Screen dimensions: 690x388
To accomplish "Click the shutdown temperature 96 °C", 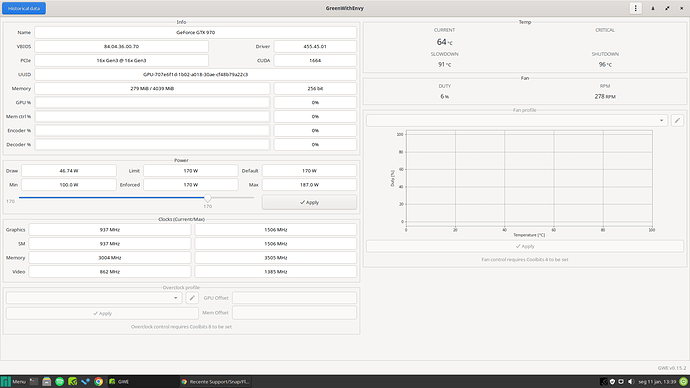I will coord(605,64).
